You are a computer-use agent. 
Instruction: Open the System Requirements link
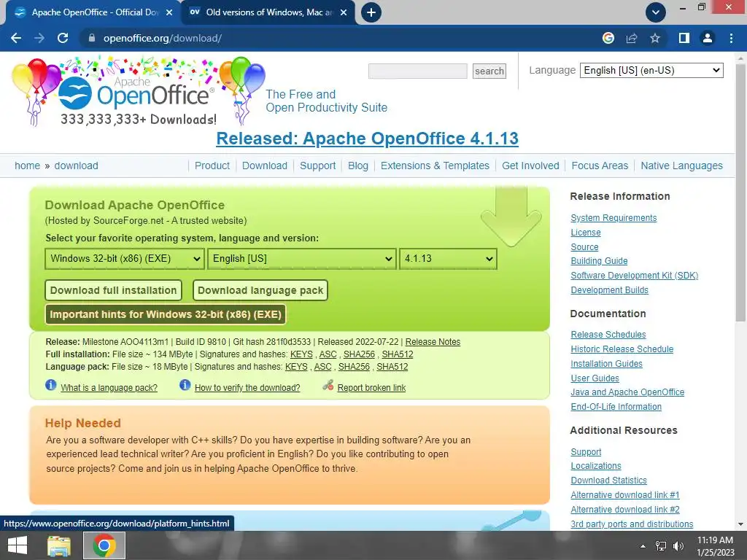pos(614,218)
